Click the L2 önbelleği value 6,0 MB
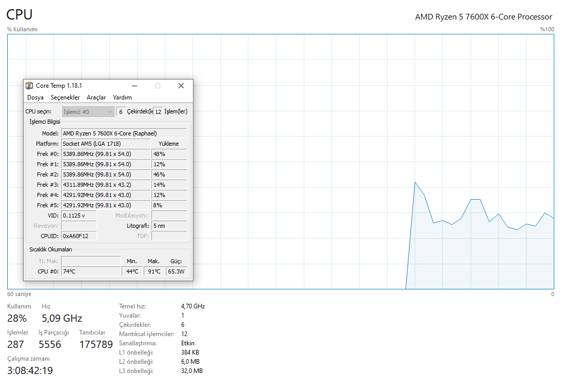 [x=190, y=362]
